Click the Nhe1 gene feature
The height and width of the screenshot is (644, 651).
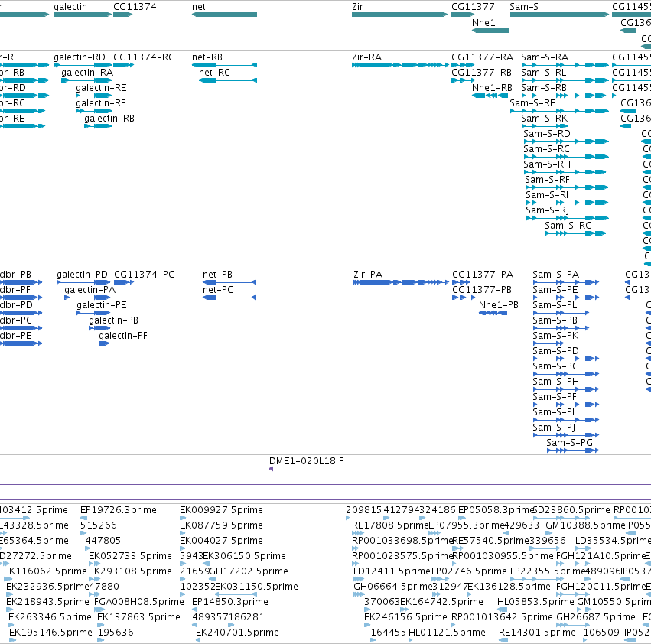tap(490, 31)
